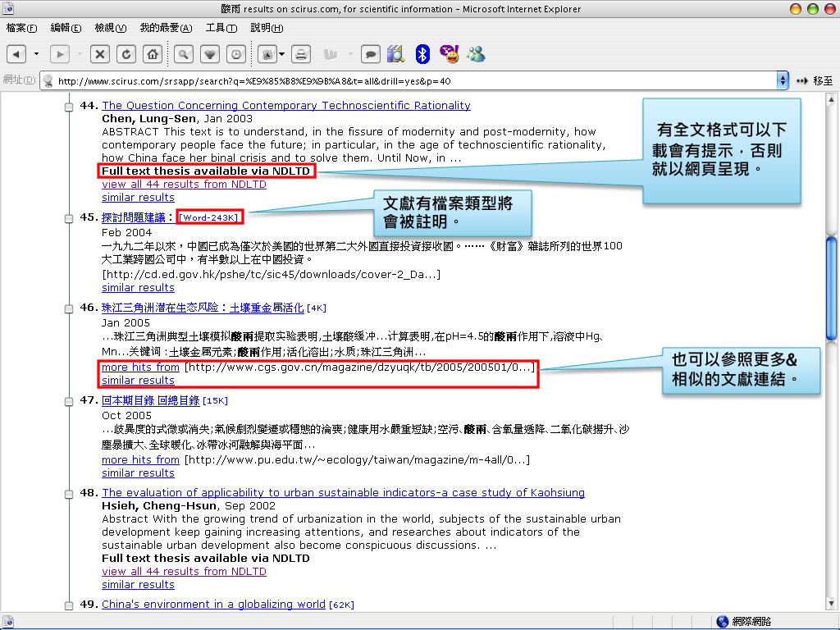The height and width of the screenshot is (630, 840).
Task: Click the IE icon in the title bar
Action: 8,8
